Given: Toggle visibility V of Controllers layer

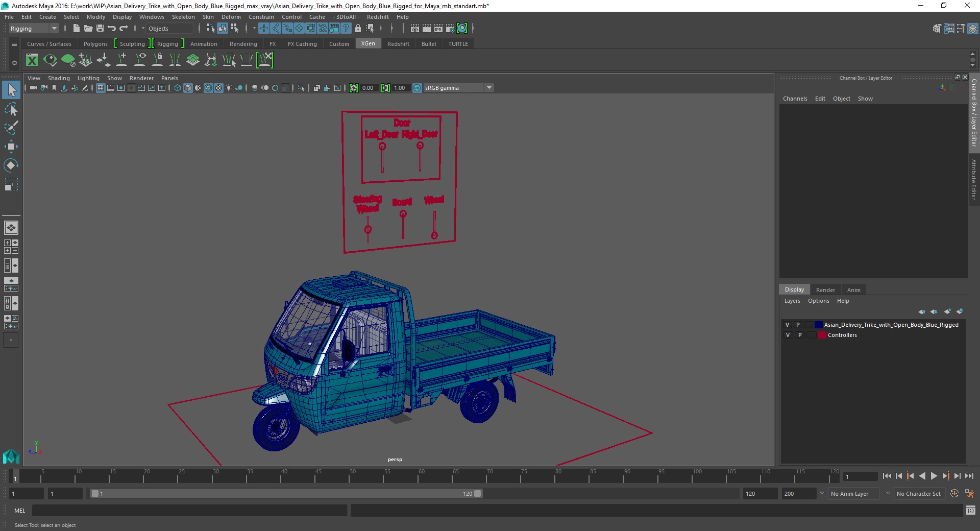Looking at the screenshot, I should (x=788, y=335).
